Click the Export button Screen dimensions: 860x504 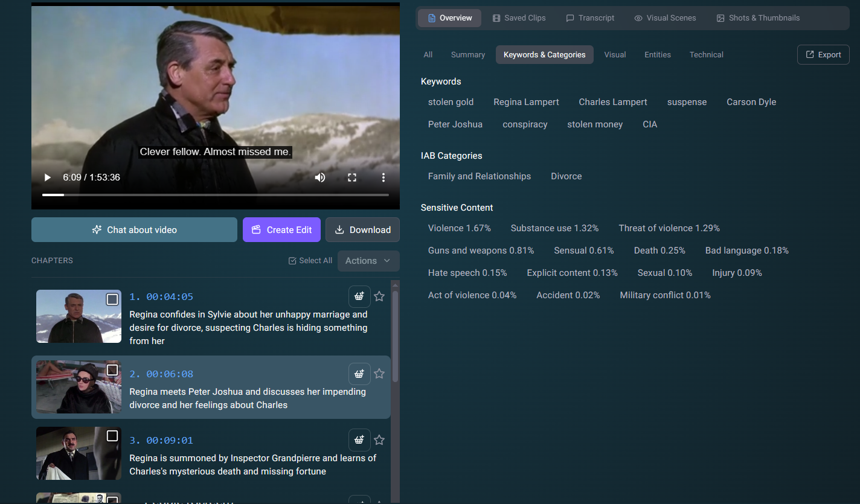[823, 54]
